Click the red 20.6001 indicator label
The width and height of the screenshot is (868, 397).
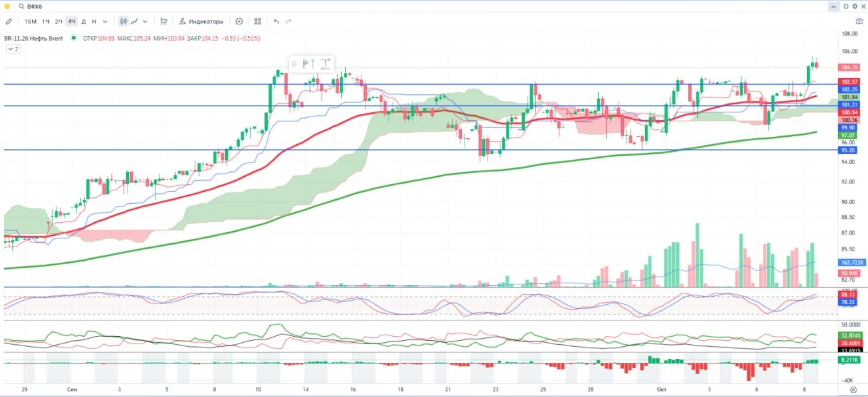point(850,343)
